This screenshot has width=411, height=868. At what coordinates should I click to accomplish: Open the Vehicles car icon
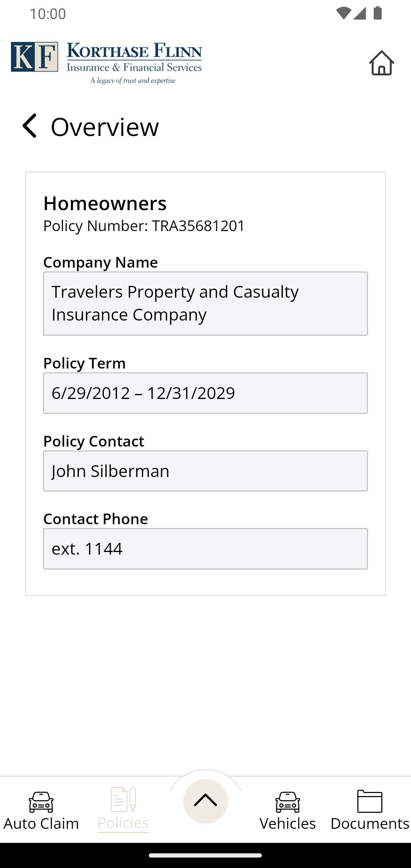(x=288, y=802)
